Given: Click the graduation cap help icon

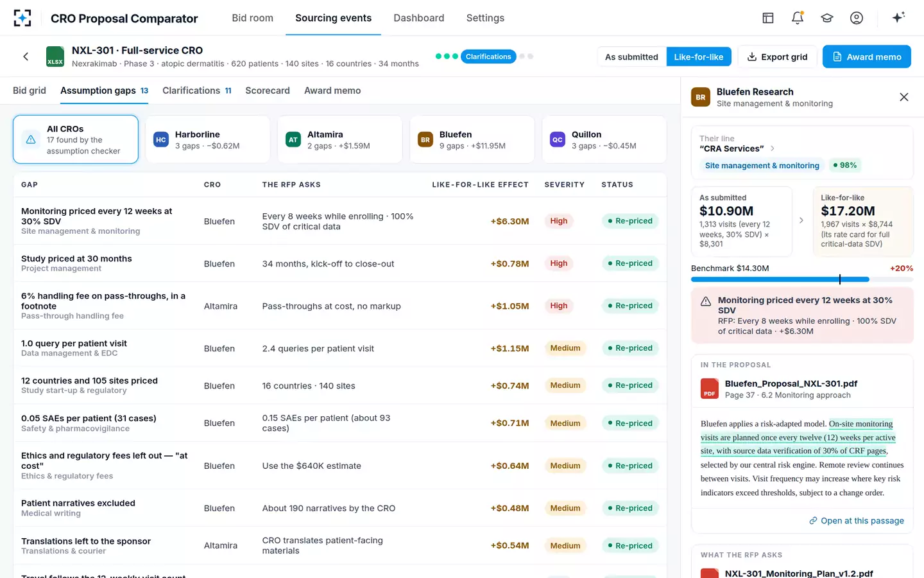Looking at the screenshot, I should [827, 18].
